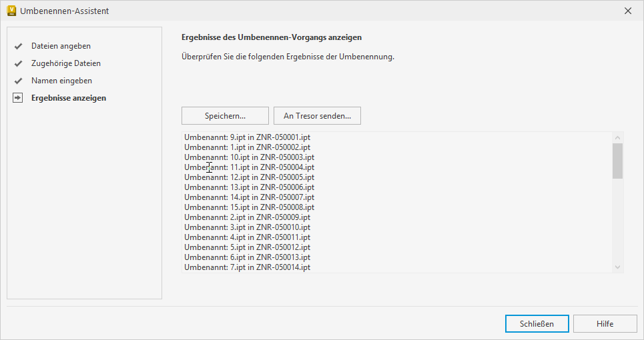Select the Dateien angeben wizard step
Viewport: 644px width, 340px height.
click(x=61, y=46)
